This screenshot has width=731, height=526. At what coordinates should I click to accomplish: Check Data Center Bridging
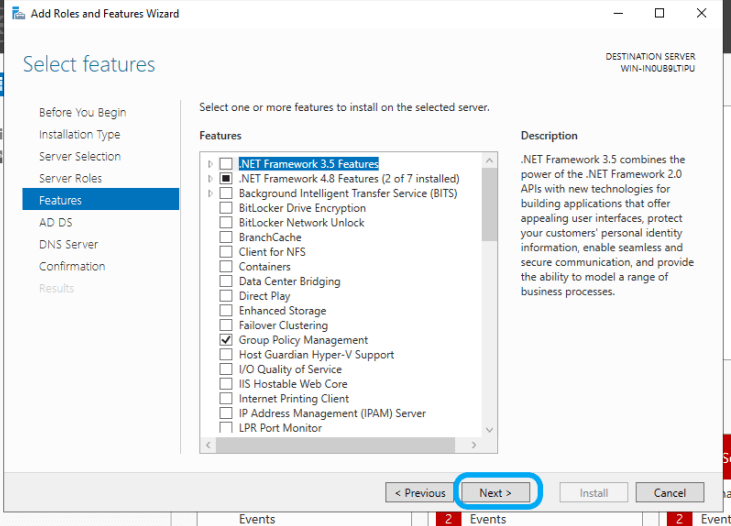pyautogui.click(x=226, y=281)
